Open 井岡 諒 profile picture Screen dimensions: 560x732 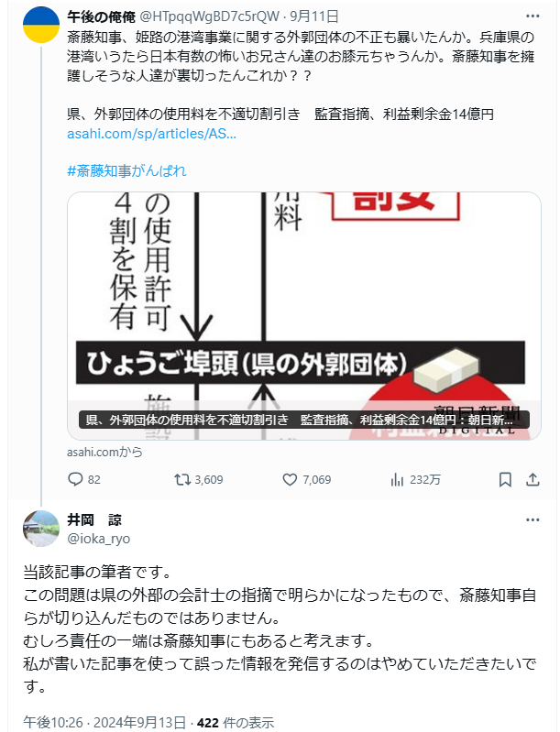(41, 529)
